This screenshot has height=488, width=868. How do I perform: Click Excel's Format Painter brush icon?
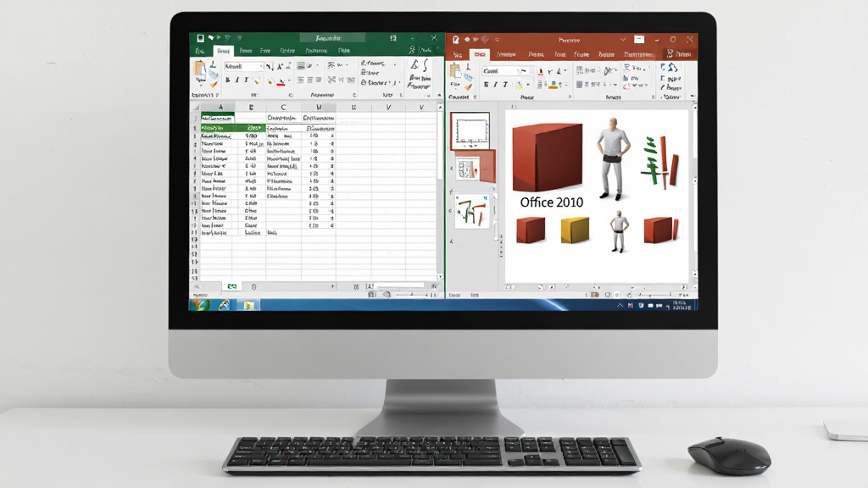click(x=214, y=84)
